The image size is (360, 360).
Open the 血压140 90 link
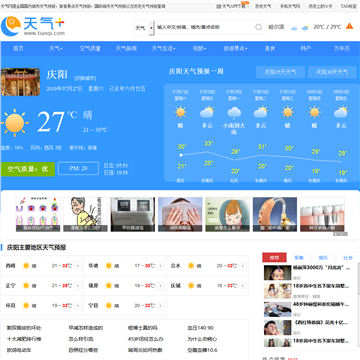tap(200, 328)
